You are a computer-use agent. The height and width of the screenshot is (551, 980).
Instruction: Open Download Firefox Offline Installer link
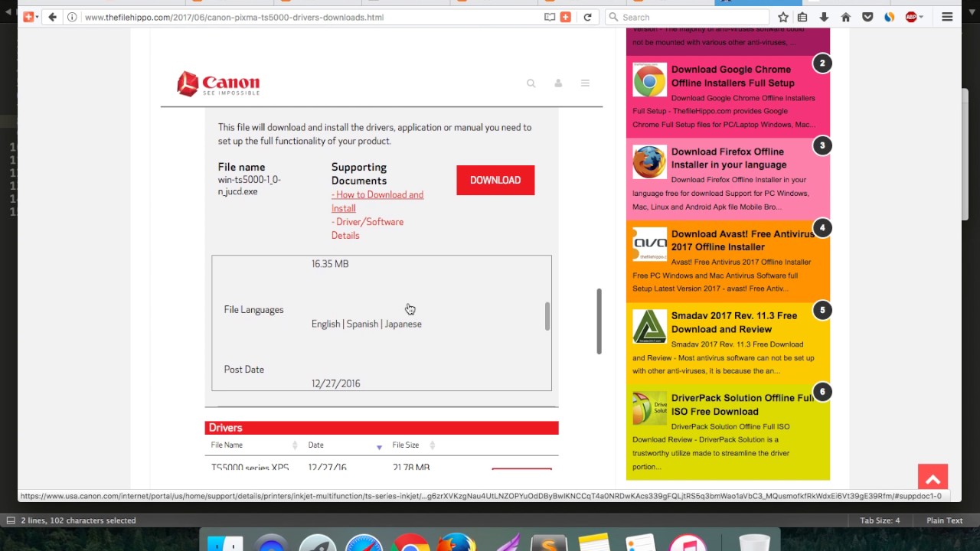click(729, 158)
